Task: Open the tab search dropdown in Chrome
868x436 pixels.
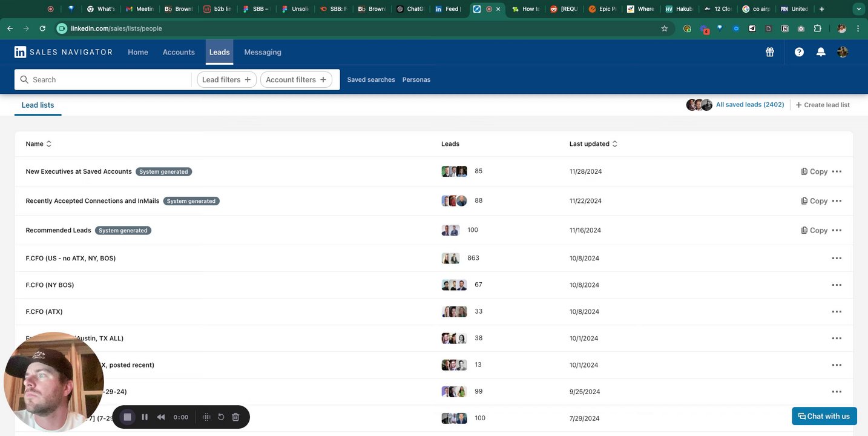Action: 858,9
